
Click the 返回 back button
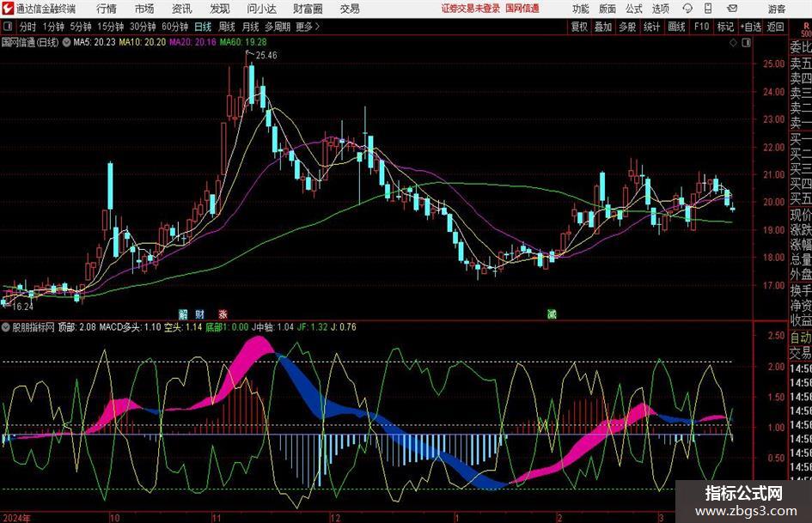(775, 27)
